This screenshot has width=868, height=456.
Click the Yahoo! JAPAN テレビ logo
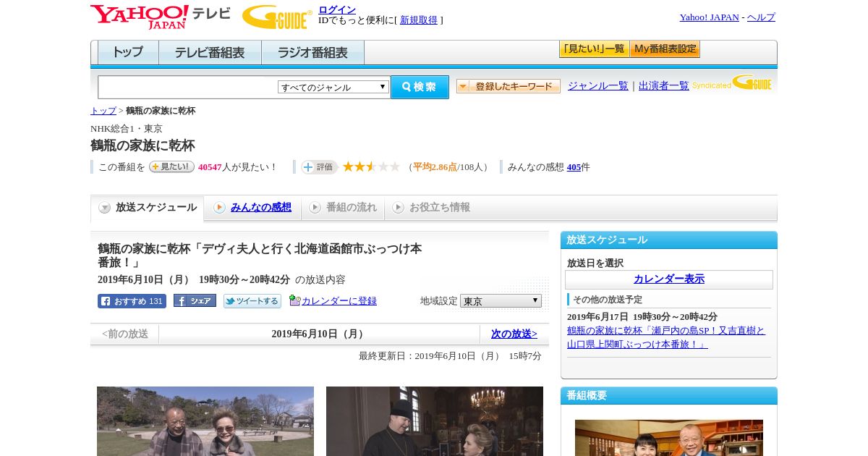tap(160, 17)
